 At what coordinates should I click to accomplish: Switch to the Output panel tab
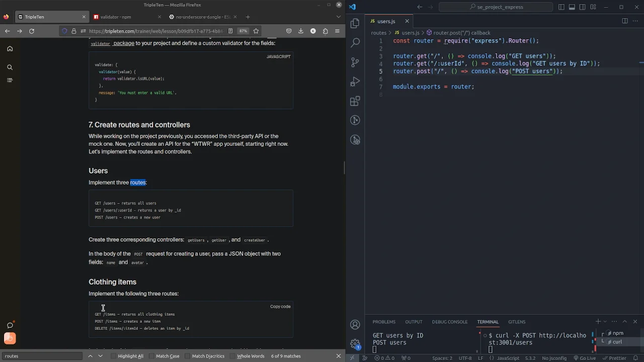(x=414, y=322)
